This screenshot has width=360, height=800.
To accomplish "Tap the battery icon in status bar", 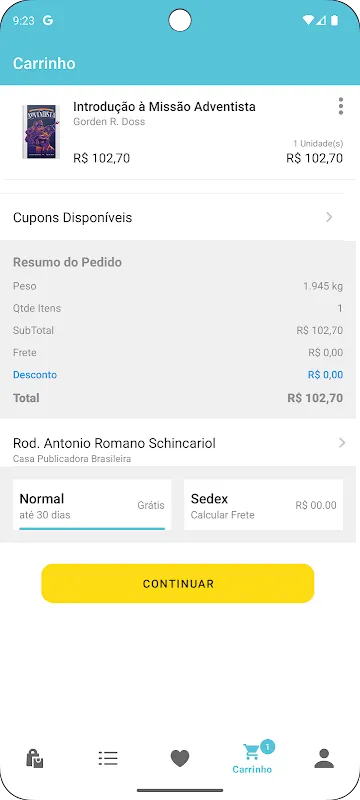I will [x=335, y=20].
